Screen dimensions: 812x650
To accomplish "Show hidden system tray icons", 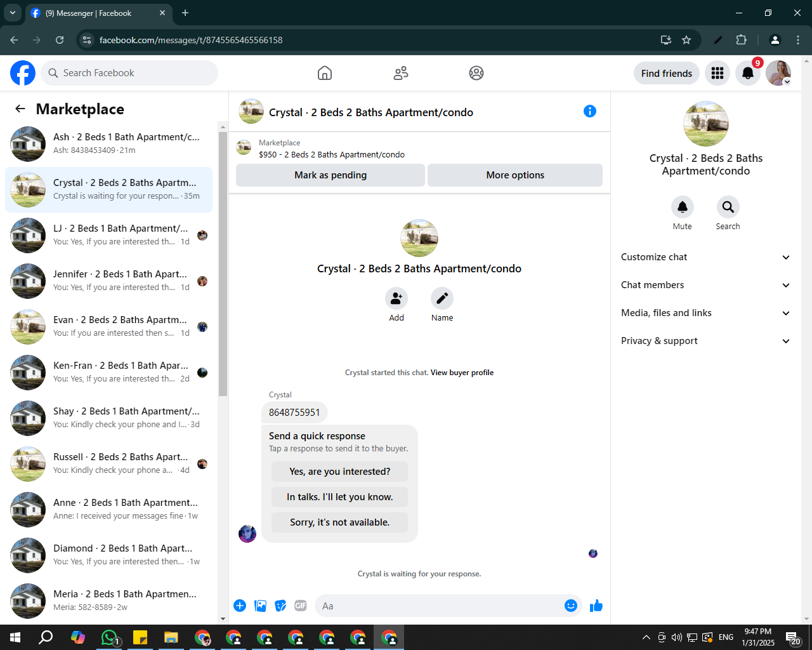I will (646, 637).
